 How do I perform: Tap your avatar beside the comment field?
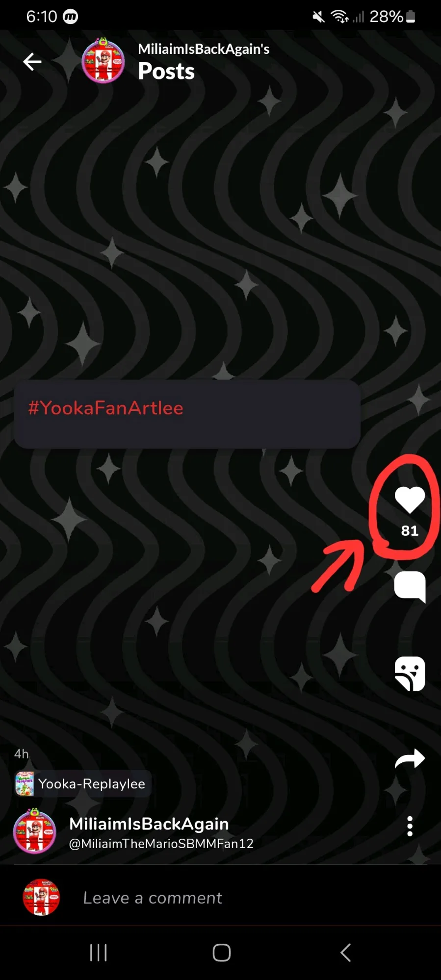pyautogui.click(x=41, y=897)
